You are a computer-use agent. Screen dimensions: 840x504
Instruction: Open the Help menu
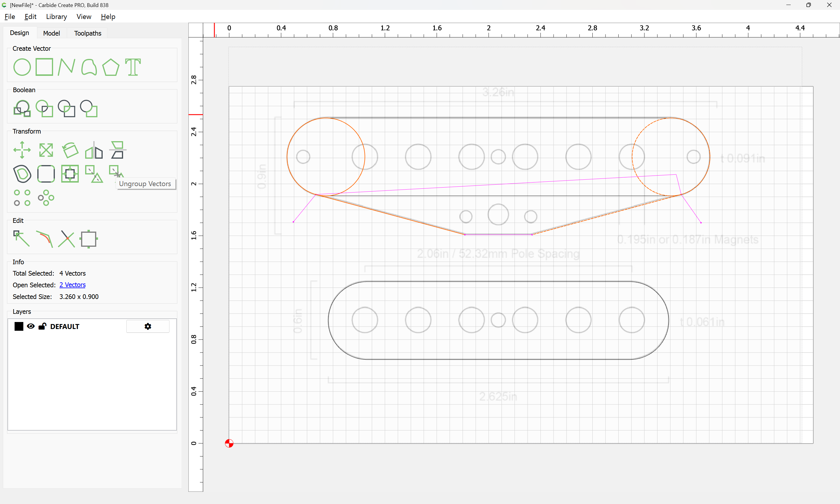pyautogui.click(x=108, y=17)
